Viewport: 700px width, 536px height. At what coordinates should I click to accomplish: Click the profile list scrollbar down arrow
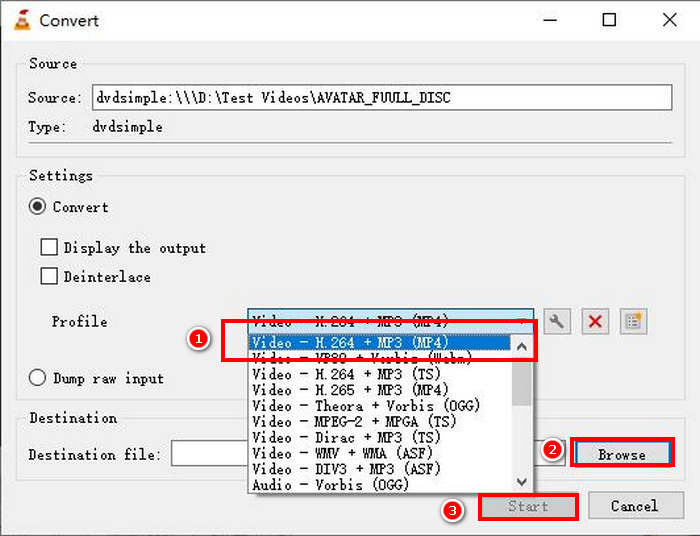[522, 482]
